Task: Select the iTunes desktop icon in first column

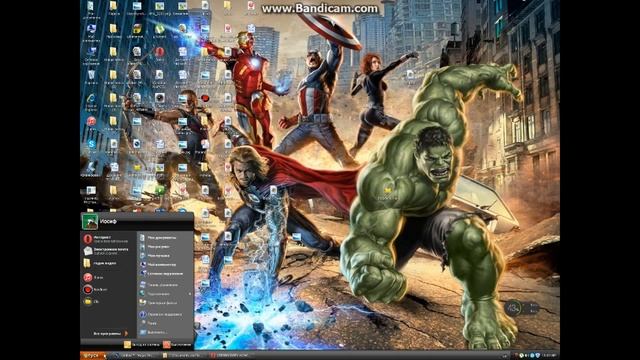Action: tap(91, 121)
